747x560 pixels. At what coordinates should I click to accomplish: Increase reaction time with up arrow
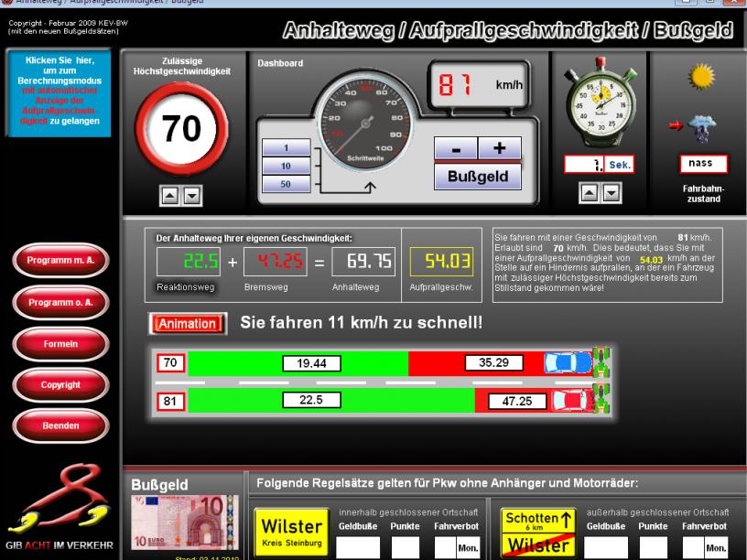590,193
